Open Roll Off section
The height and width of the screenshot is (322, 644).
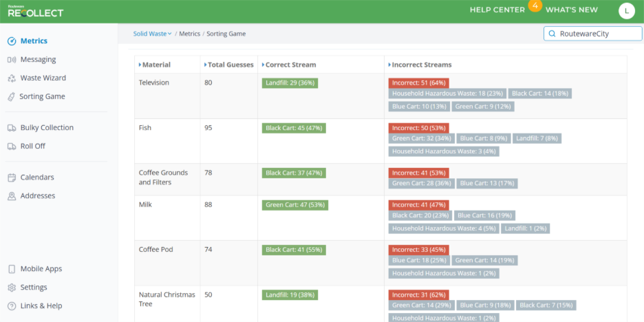(33, 147)
